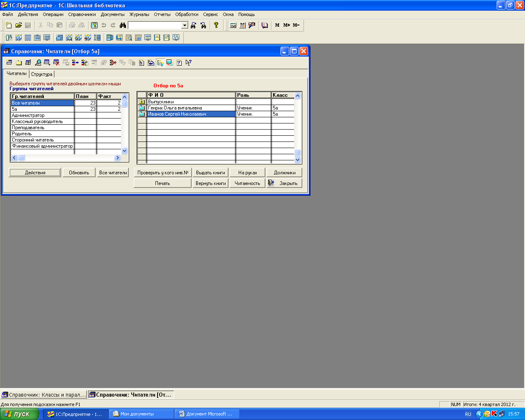This screenshot has width=525, height=420.
Task: Open the search combo box dropdown arrow
Action: click(185, 25)
